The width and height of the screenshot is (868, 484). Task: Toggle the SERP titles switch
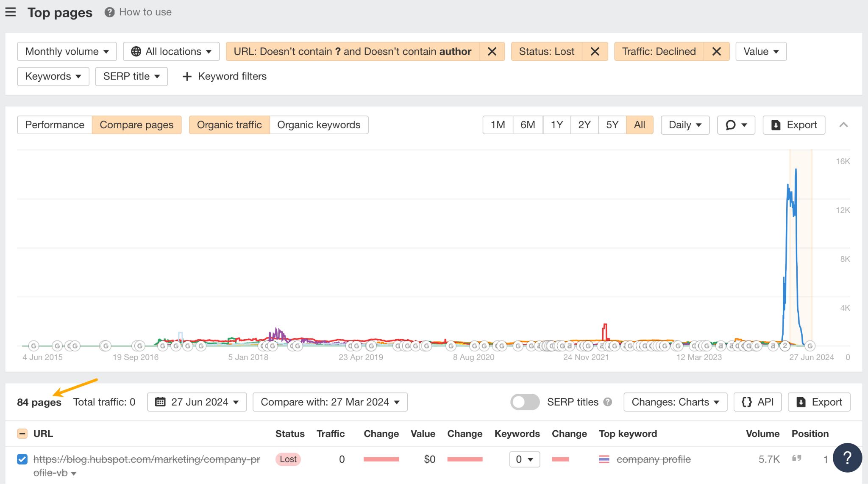point(523,402)
